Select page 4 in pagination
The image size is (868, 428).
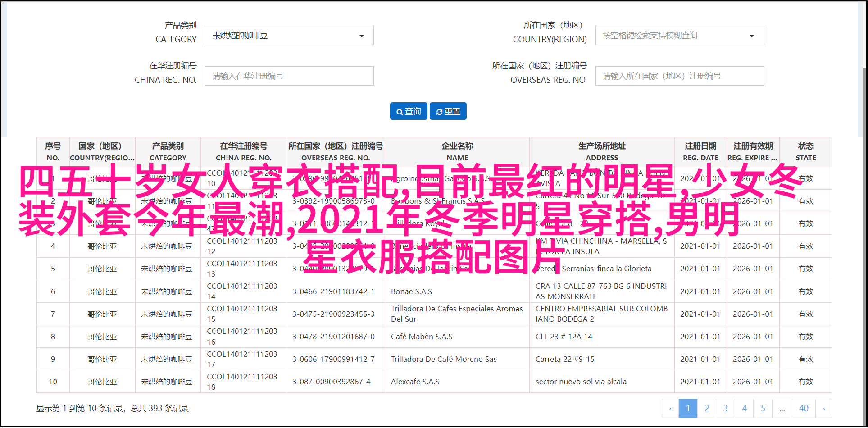click(745, 409)
